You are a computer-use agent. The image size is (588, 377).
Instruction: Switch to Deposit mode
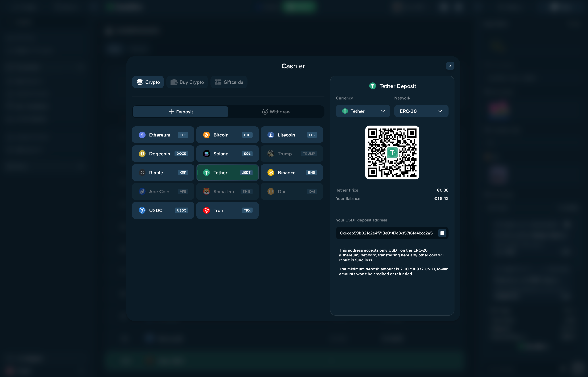point(180,112)
